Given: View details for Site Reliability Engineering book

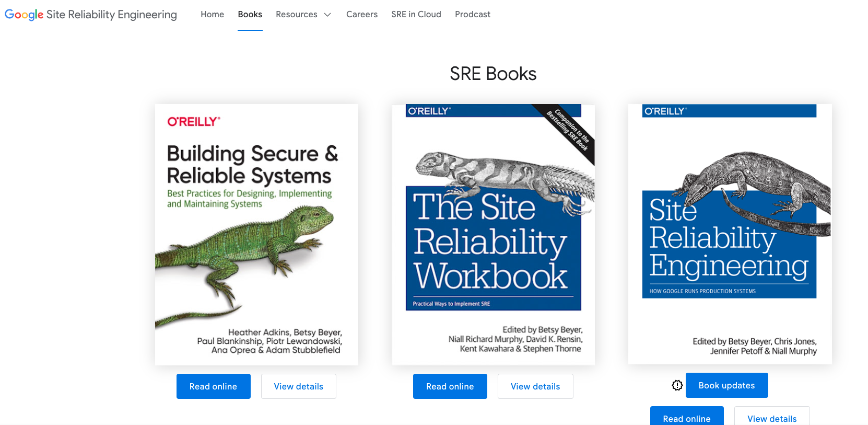Looking at the screenshot, I should [x=772, y=416].
